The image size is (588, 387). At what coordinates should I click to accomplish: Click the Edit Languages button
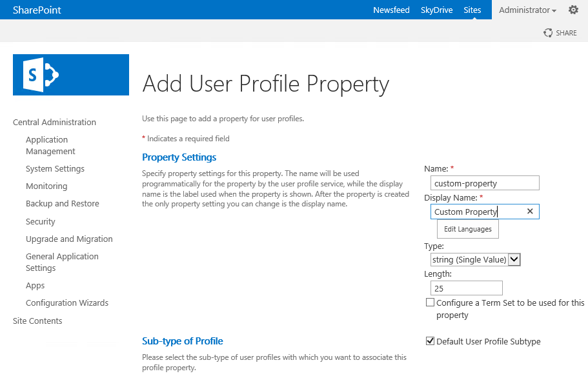tap(468, 229)
